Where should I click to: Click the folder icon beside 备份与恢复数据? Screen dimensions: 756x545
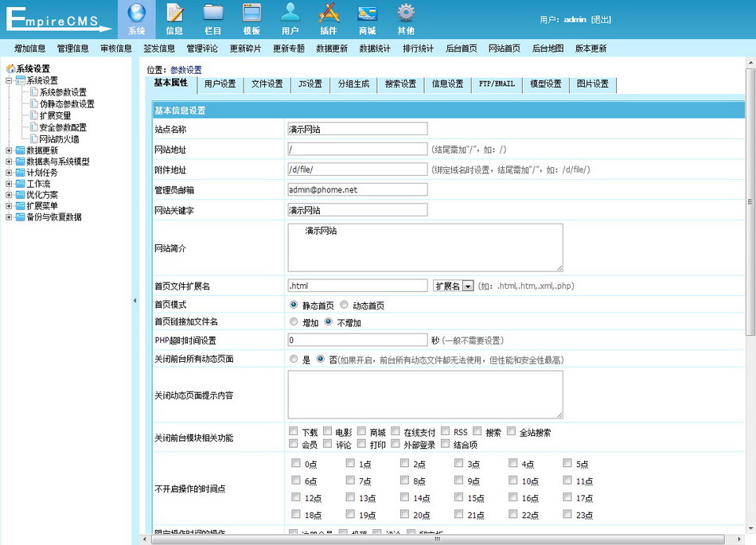[x=20, y=217]
